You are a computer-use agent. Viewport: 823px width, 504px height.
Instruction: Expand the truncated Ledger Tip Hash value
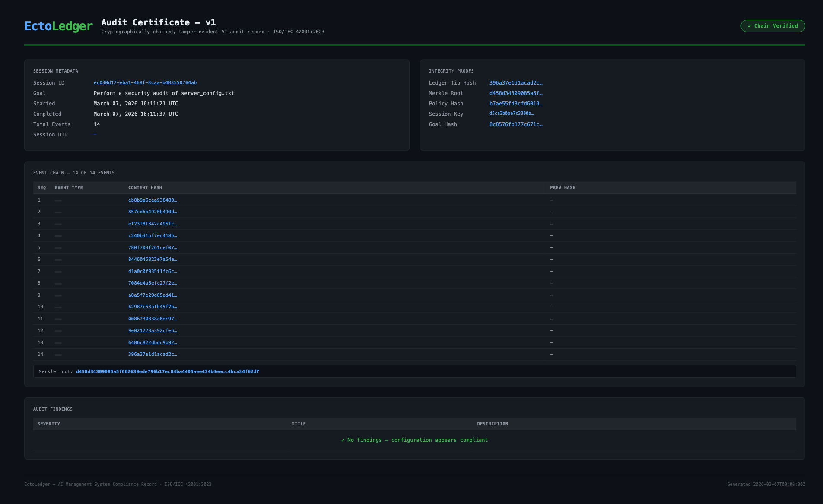[516, 82]
